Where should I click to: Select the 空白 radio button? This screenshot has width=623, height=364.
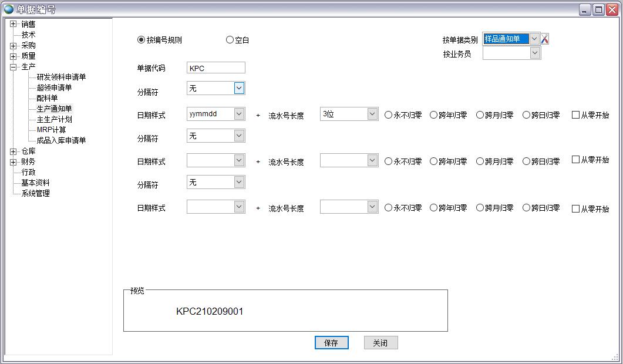point(229,39)
